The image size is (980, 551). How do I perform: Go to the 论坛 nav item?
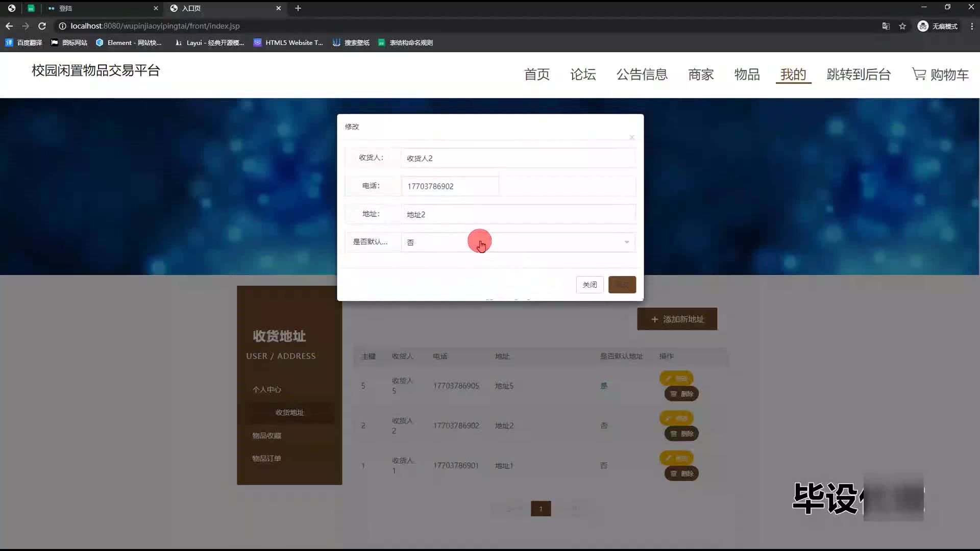[x=583, y=74]
